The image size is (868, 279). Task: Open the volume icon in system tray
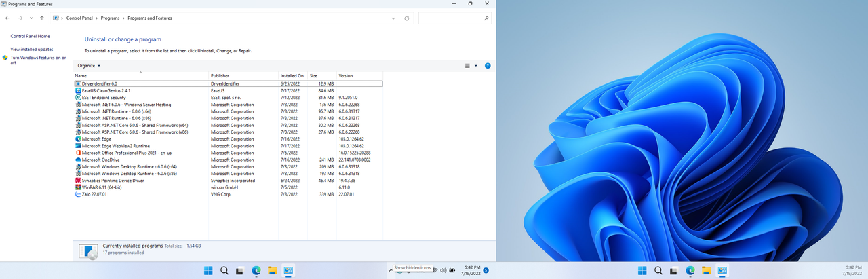tap(443, 270)
